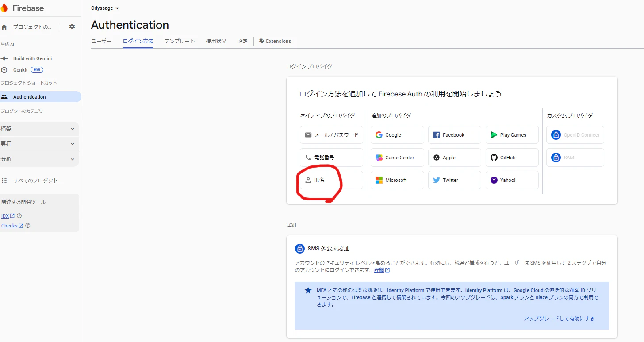The image size is (644, 342).
Task: Expand the 構築 sidebar category
Action: 40,129
